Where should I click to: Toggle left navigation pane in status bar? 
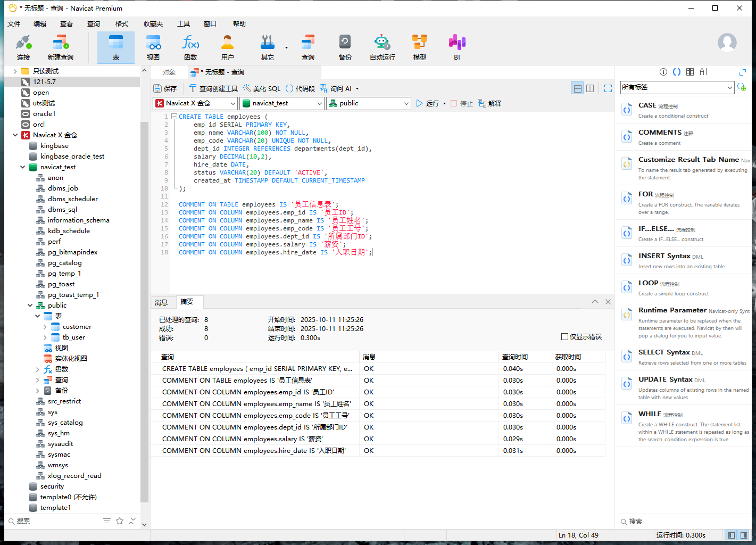click(x=732, y=535)
